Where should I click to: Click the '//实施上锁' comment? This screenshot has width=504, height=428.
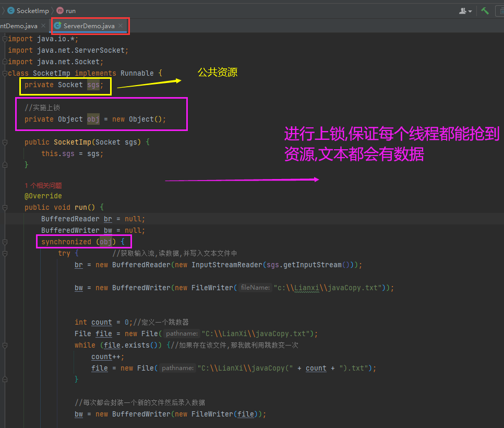[x=42, y=108]
